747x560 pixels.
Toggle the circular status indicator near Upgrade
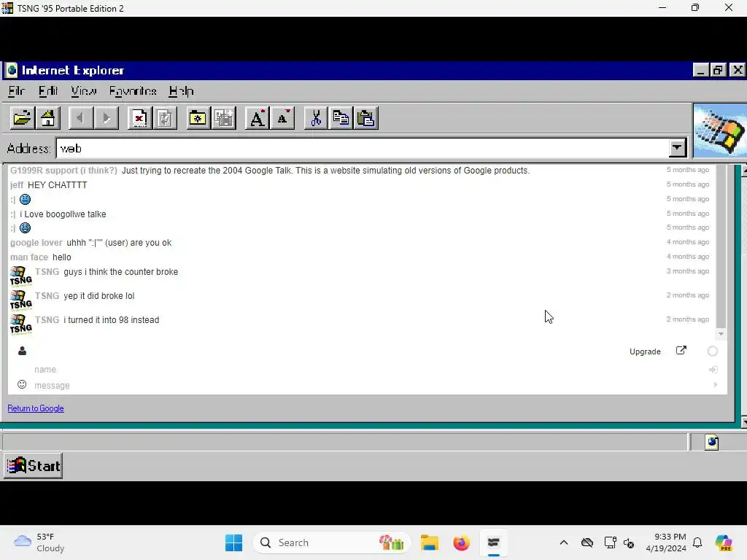(x=713, y=351)
